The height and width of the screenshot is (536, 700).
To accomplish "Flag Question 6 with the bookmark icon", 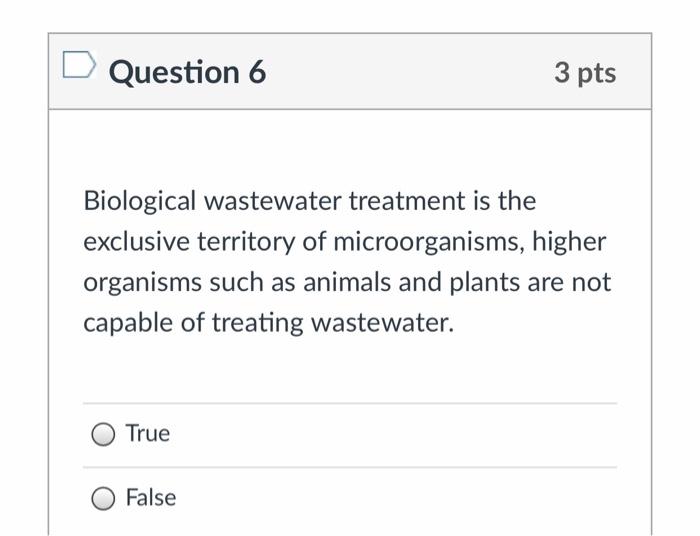I will [77, 67].
